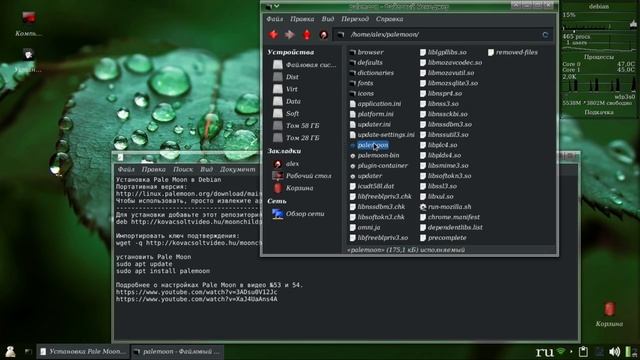This screenshot has height=360, width=640.
Task: Select the removed-files file
Action: (513, 52)
